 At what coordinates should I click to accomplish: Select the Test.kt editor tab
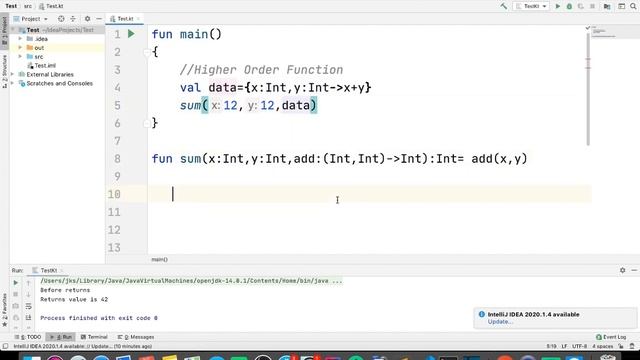pyautogui.click(x=124, y=19)
